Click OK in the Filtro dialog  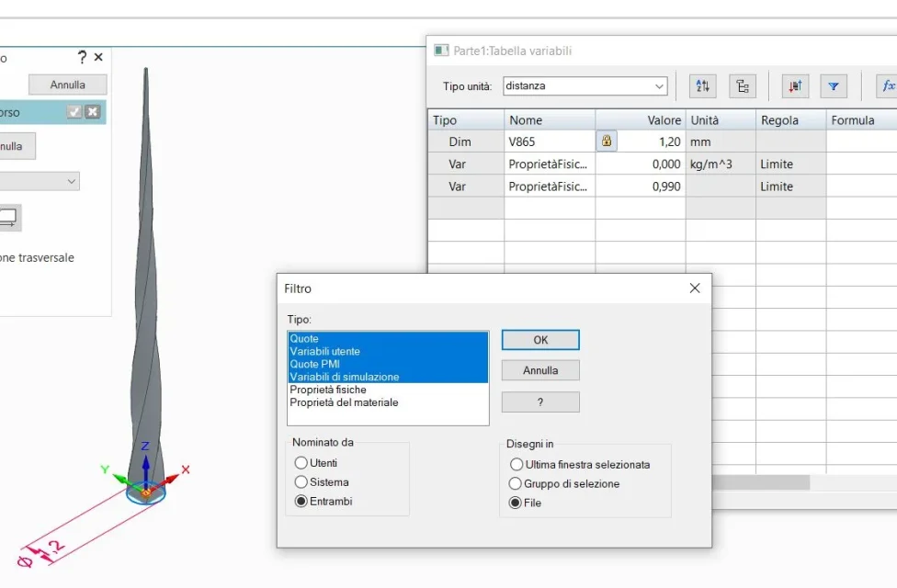pos(540,340)
